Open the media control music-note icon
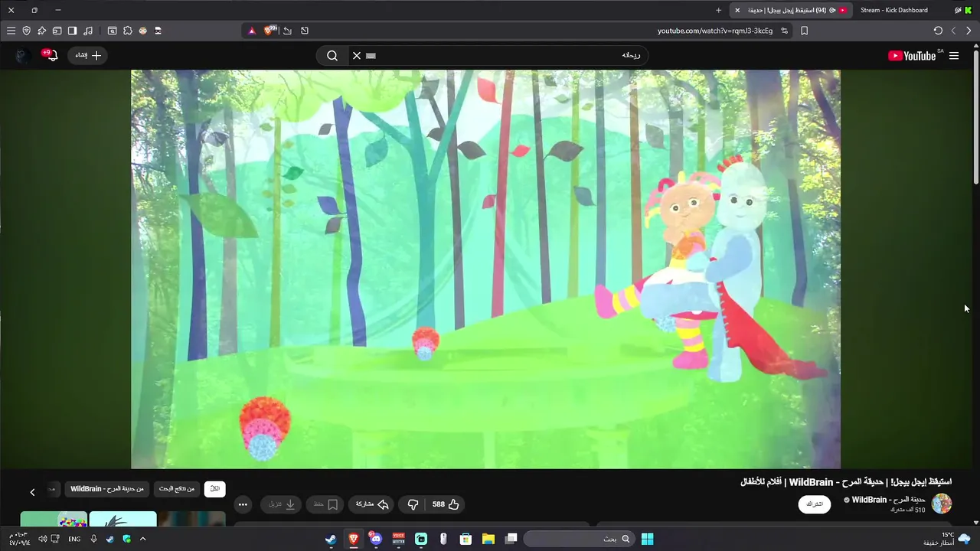Screen dimensions: 980x551 [88, 31]
